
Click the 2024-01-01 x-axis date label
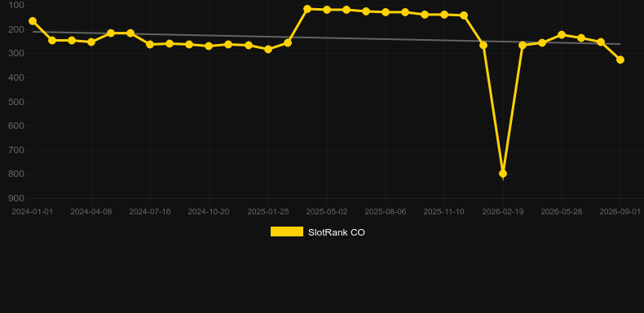(x=33, y=212)
